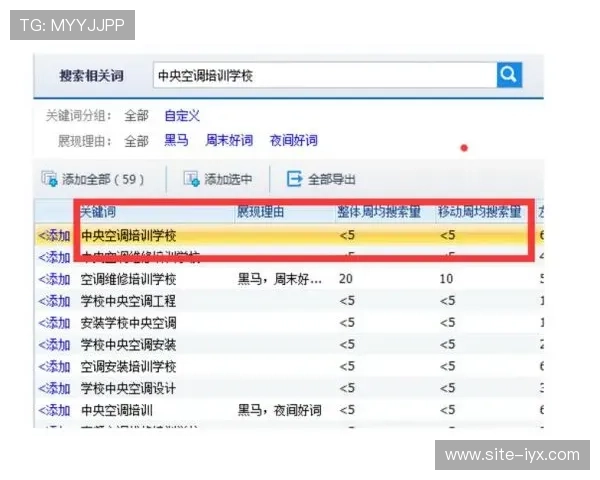Click the search related words input field

coord(325,75)
